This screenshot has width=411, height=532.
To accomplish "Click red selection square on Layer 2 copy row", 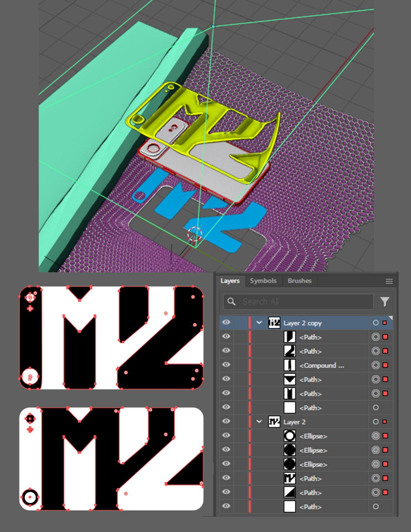I will [x=385, y=323].
